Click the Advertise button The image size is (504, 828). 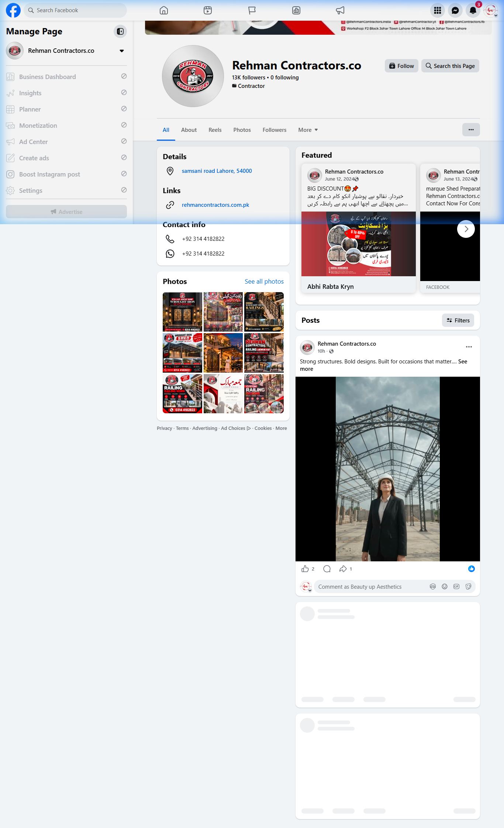66,212
